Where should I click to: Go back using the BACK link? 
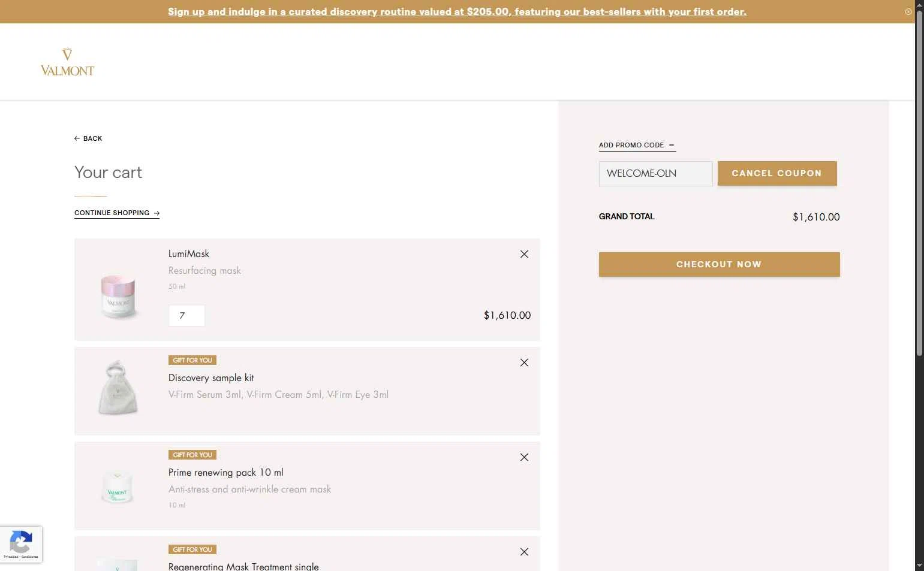pyautogui.click(x=88, y=138)
